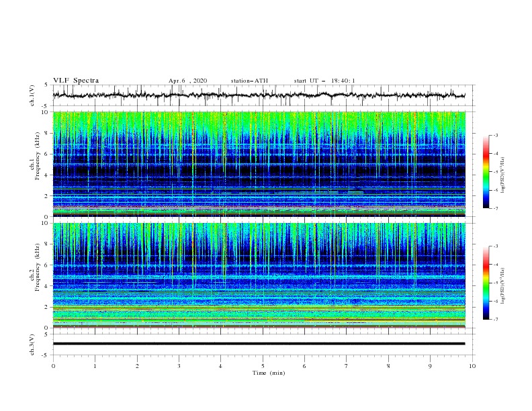
Task: Click the ch.1(V) waveform axis label
Action: coord(32,95)
